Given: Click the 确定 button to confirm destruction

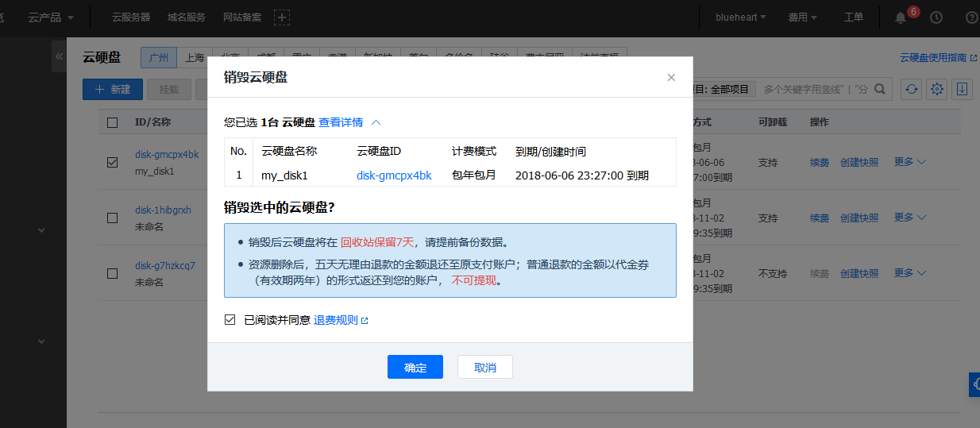Looking at the screenshot, I should coord(415,367).
